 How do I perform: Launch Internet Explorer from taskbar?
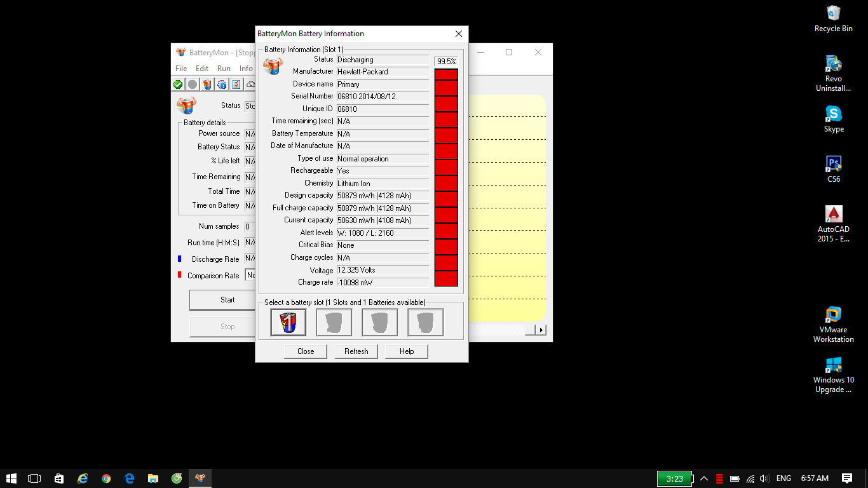click(83, 478)
